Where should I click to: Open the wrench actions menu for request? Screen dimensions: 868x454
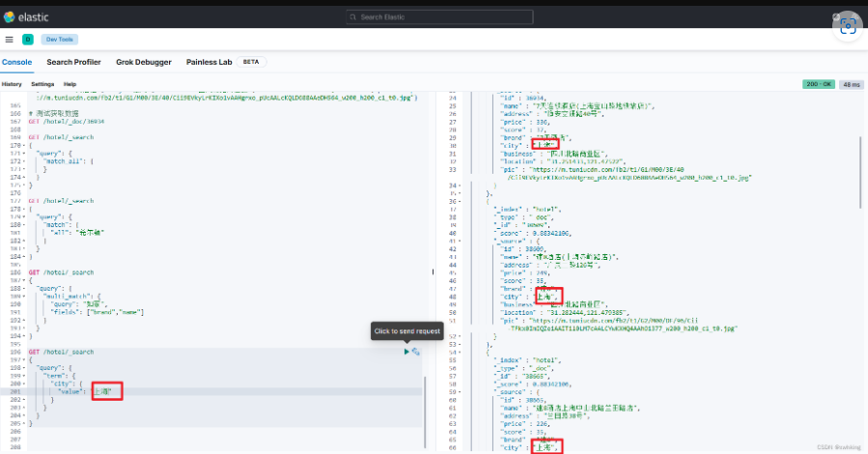(416, 352)
